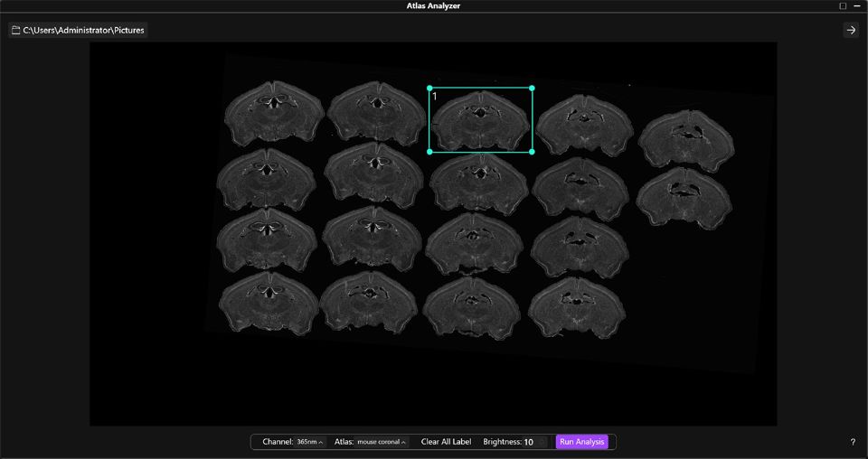Click the right arrow icon in top bar
The image size is (868, 459).
(850, 30)
